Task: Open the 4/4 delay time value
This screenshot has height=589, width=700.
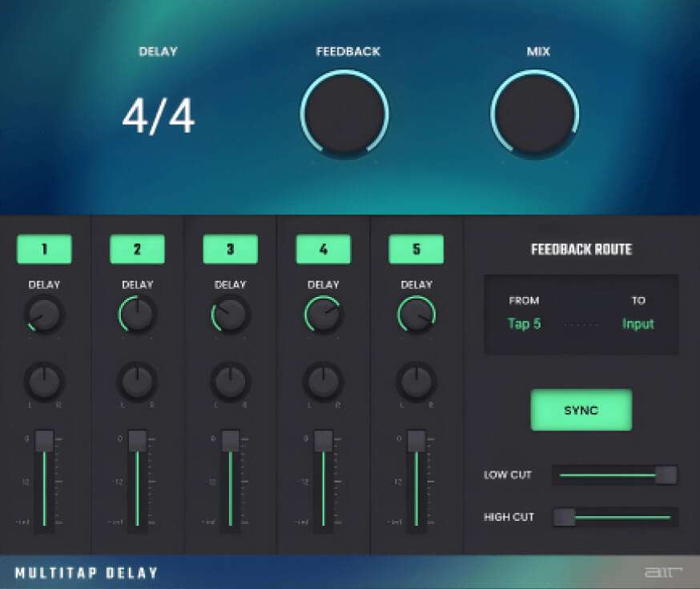Action: click(x=158, y=117)
